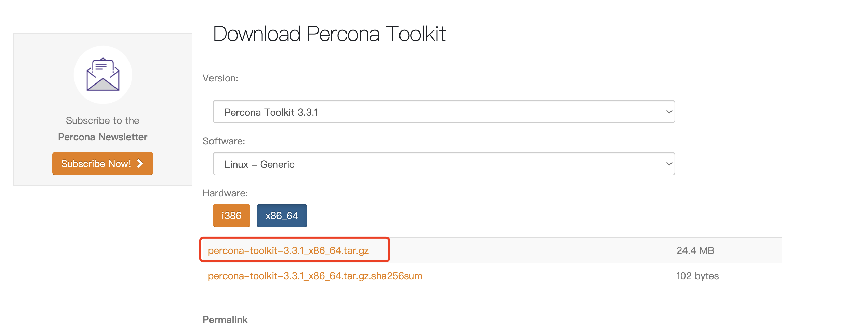The height and width of the screenshot is (323, 868).
Task: Download percona-toolkit-3.3.1_x86_64.tar.gz file
Action: pos(288,250)
